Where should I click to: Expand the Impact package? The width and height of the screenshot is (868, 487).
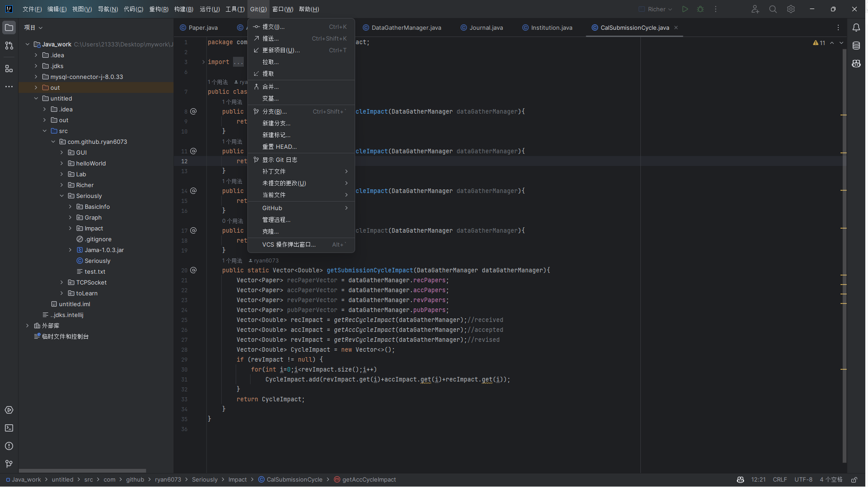[70, 228]
